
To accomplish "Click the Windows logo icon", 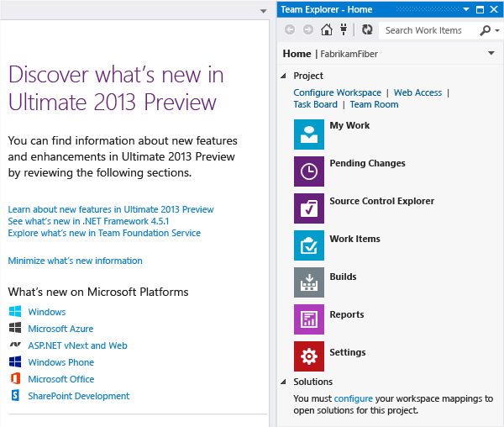I will [15, 311].
